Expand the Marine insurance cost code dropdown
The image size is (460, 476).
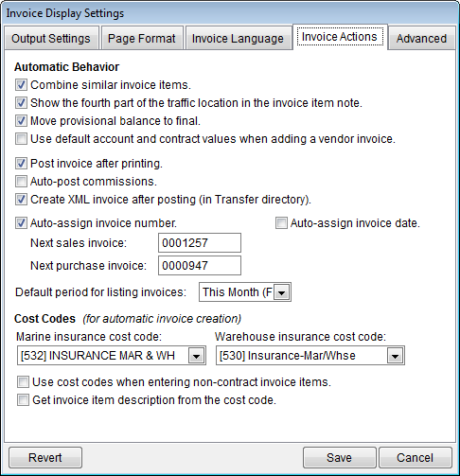click(196, 356)
